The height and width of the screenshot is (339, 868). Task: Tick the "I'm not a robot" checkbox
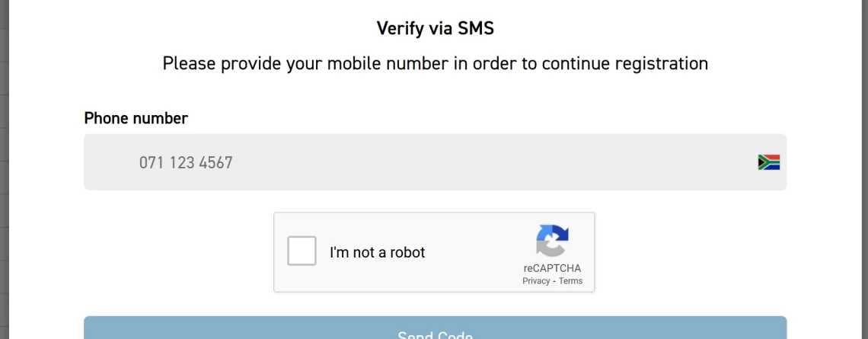[x=302, y=251]
